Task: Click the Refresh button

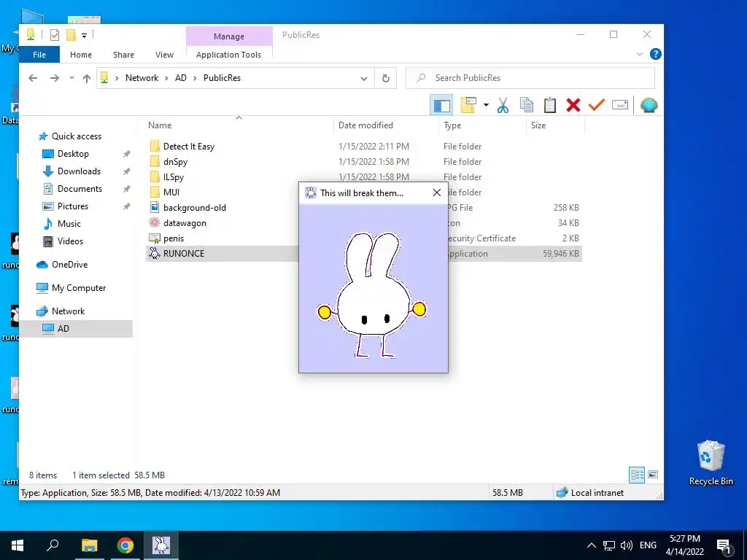Action: 386,78
